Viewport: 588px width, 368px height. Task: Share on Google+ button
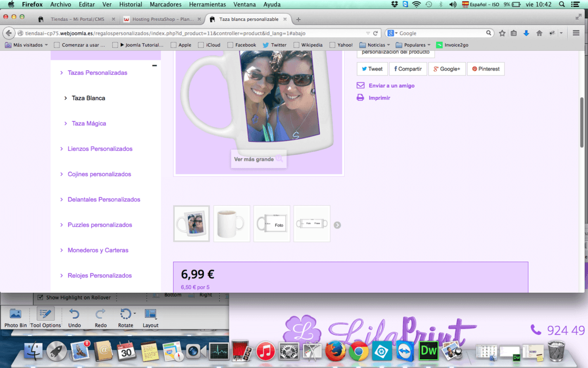447,69
